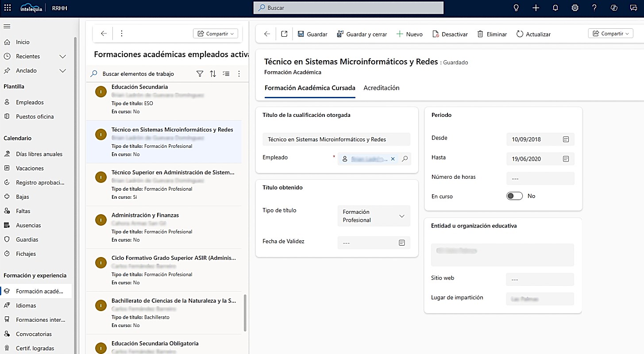
Task: Open filter options in the work items list
Action: (x=200, y=73)
